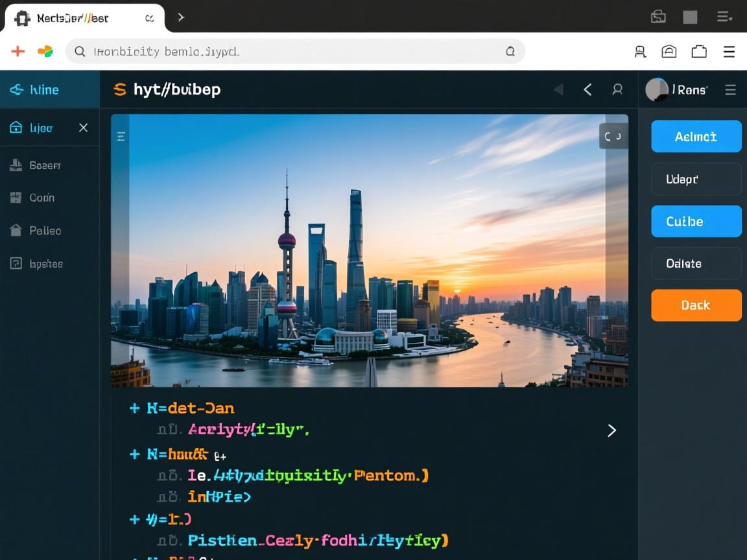Click the orange plus icon in the browser toolbar
747x560 pixels.
click(x=18, y=51)
